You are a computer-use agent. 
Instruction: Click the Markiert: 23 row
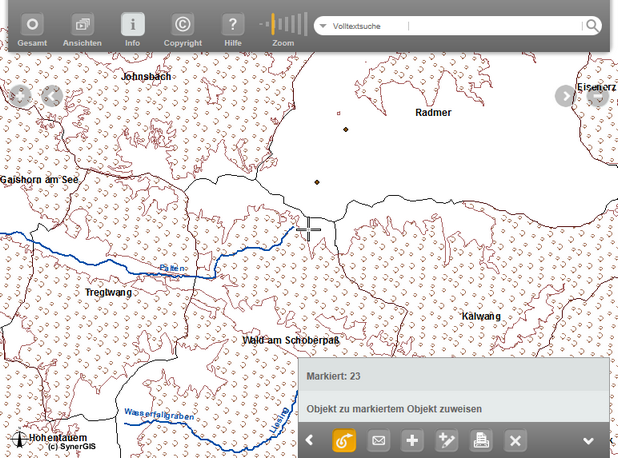[453, 375]
